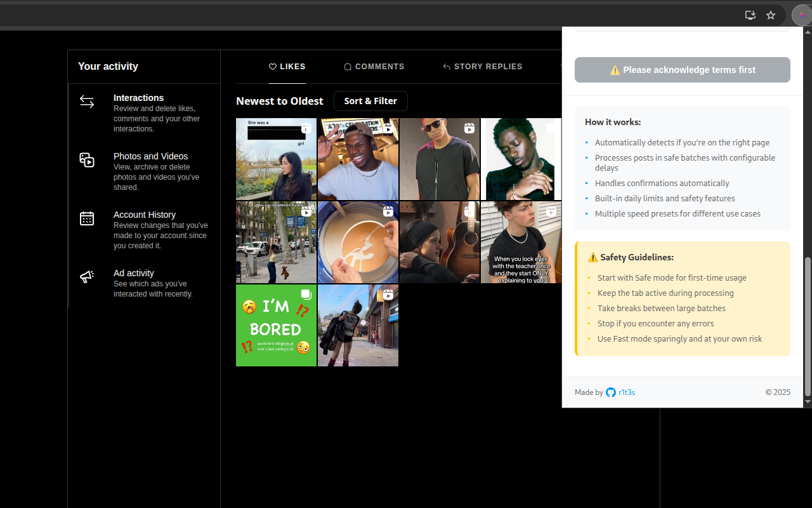Click the Photos and Videos media icon
This screenshot has width=812, height=508.
[x=87, y=160]
